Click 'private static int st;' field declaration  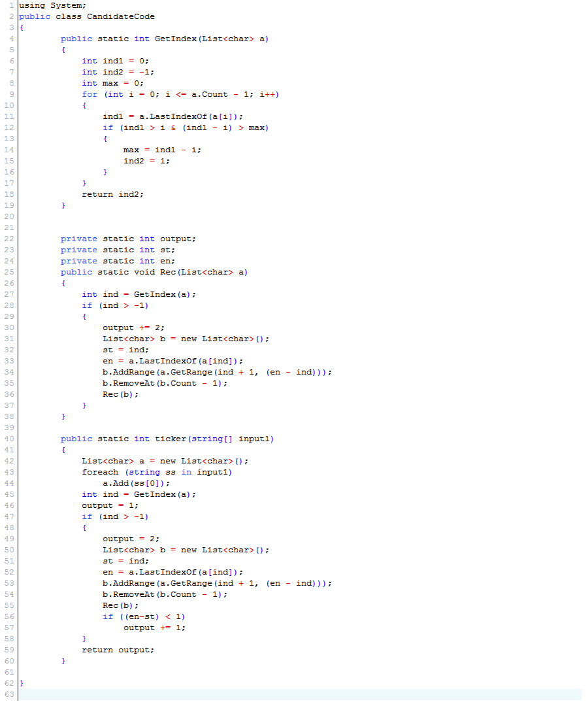pos(118,250)
